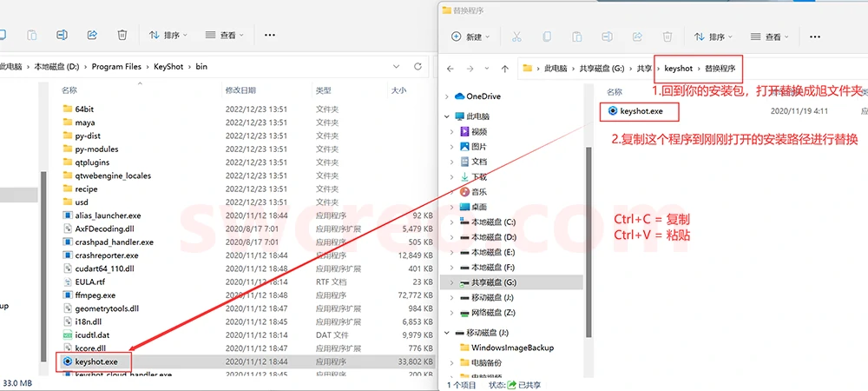Open 查看 view dropdown in bin window
The height and width of the screenshot is (391, 868).
tap(224, 35)
